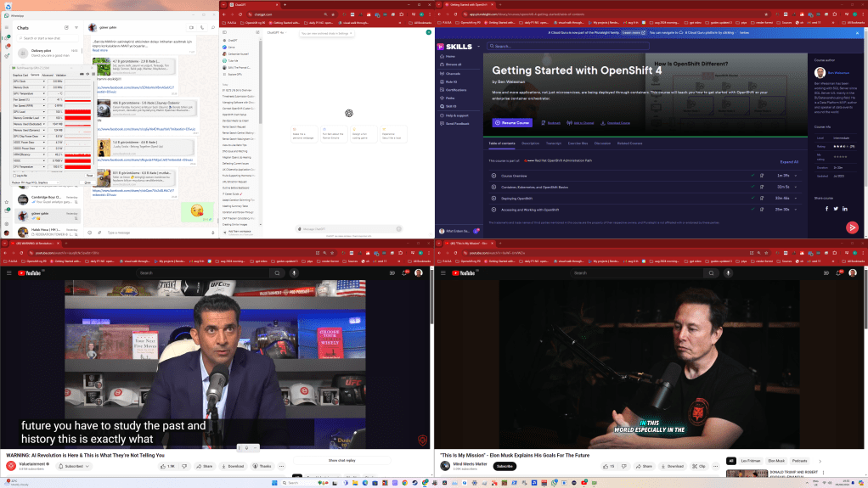Open search within the WhatsApp conversation
This screenshot has height=488, width=868.
point(213,27)
